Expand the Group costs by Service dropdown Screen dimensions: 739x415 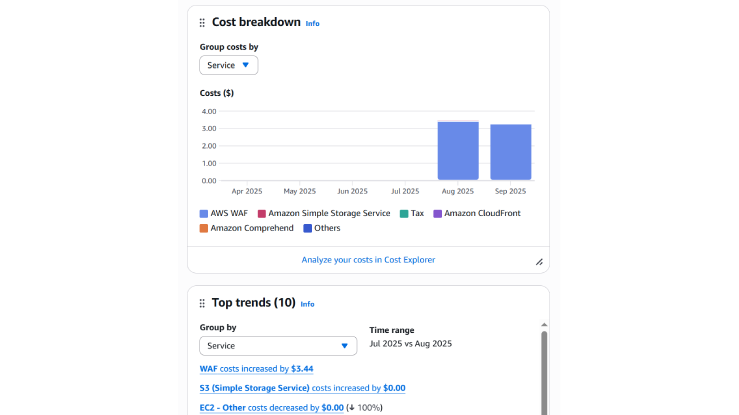[x=229, y=65]
